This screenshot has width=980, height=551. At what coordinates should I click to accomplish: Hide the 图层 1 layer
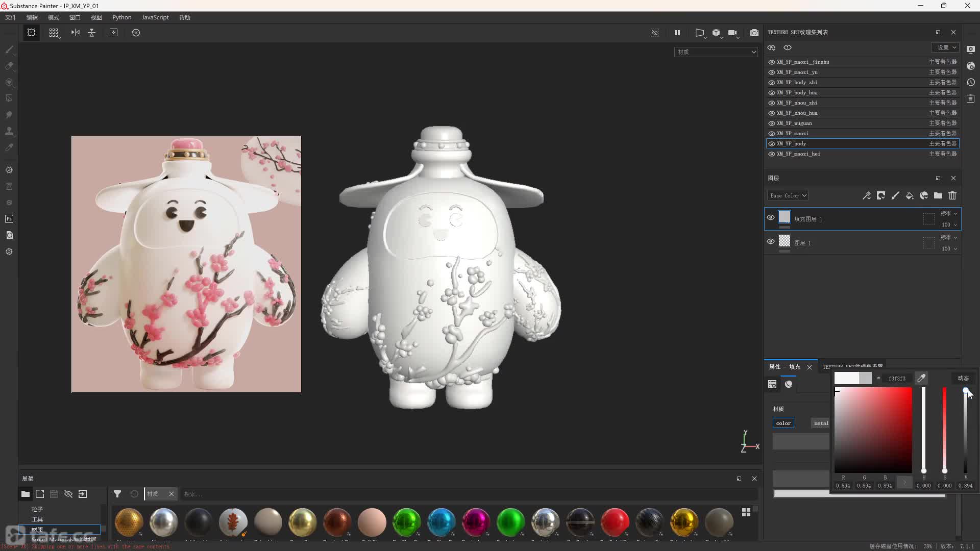771,241
